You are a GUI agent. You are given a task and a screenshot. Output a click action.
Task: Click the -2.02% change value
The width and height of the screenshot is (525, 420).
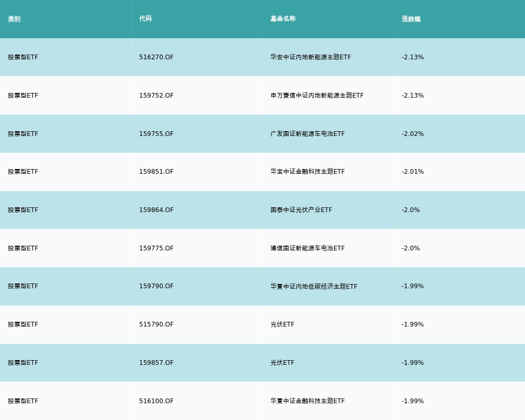(413, 134)
